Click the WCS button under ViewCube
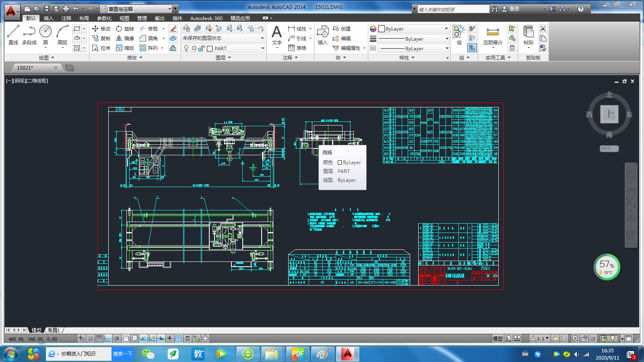The height and width of the screenshot is (362, 644). pos(609,148)
